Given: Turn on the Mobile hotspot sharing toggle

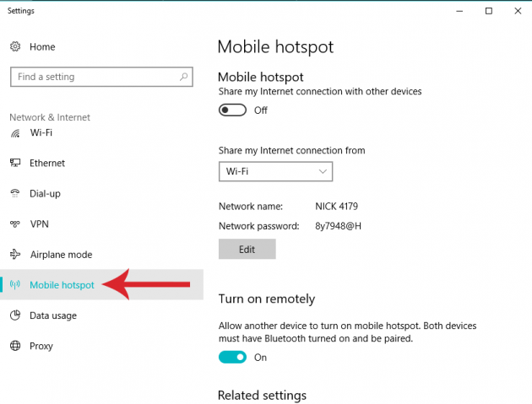Looking at the screenshot, I should click(x=232, y=110).
